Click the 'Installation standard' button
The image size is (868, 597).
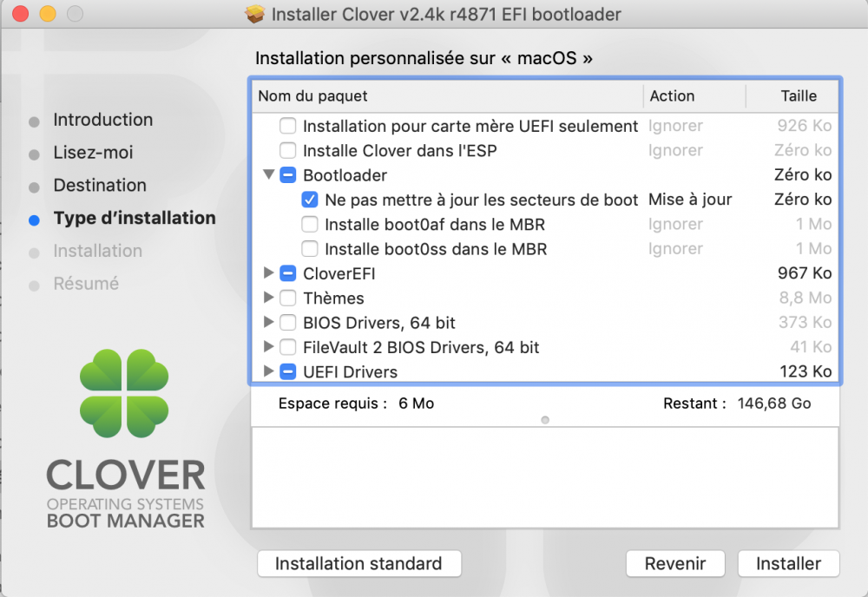tap(358, 563)
